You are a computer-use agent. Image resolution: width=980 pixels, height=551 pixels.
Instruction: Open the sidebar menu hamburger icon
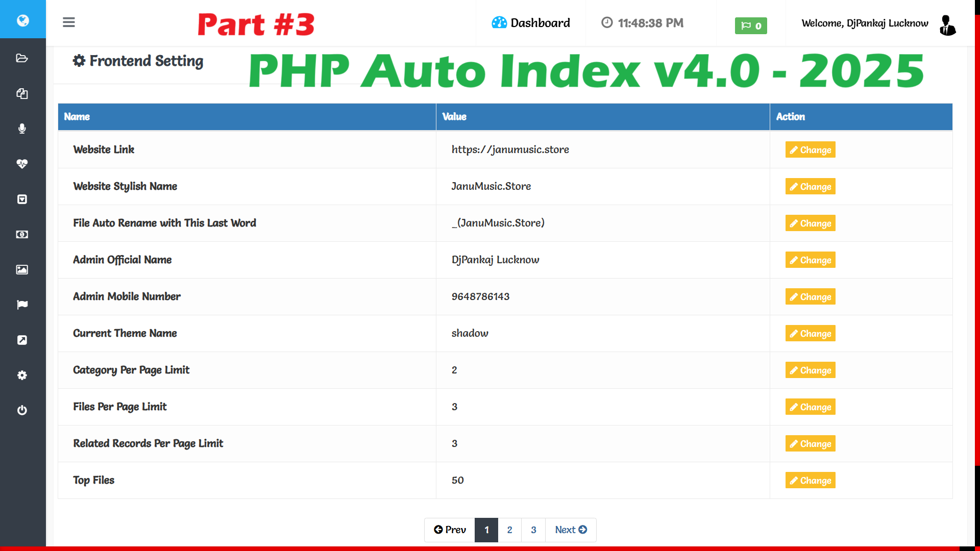point(69,22)
